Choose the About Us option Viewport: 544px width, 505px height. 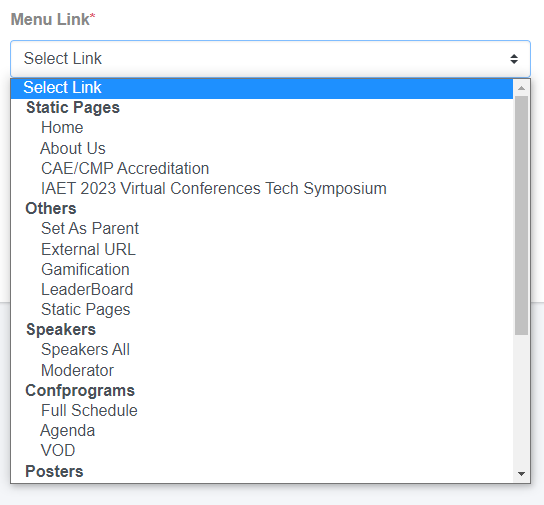tap(262, 148)
